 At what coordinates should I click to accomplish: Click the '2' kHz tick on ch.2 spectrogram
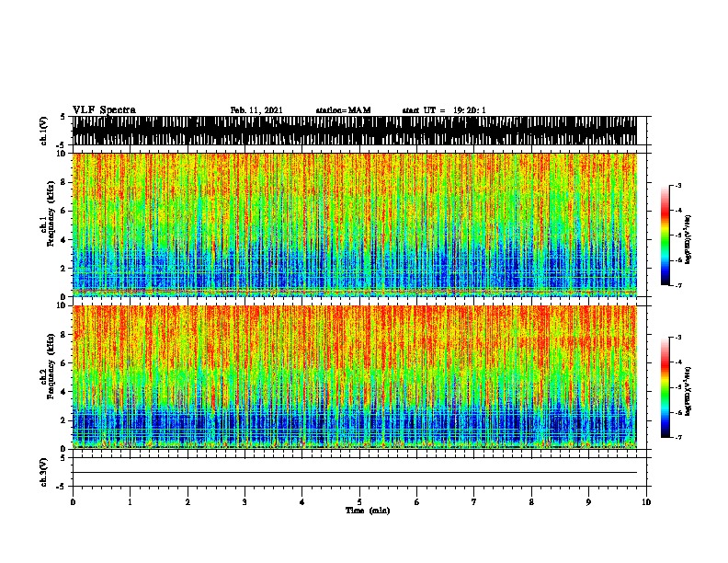click(64, 420)
